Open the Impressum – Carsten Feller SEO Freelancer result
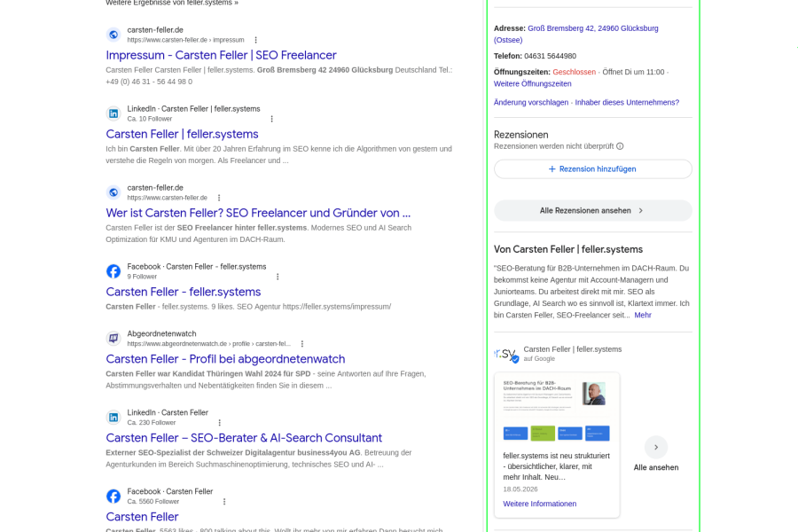Image resolution: width=798 pixels, height=532 pixels. [x=221, y=55]
